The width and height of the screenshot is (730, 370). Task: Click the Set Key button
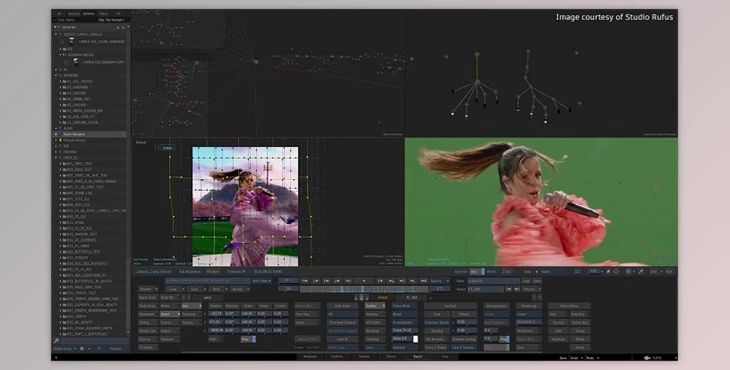coord(558,322)
